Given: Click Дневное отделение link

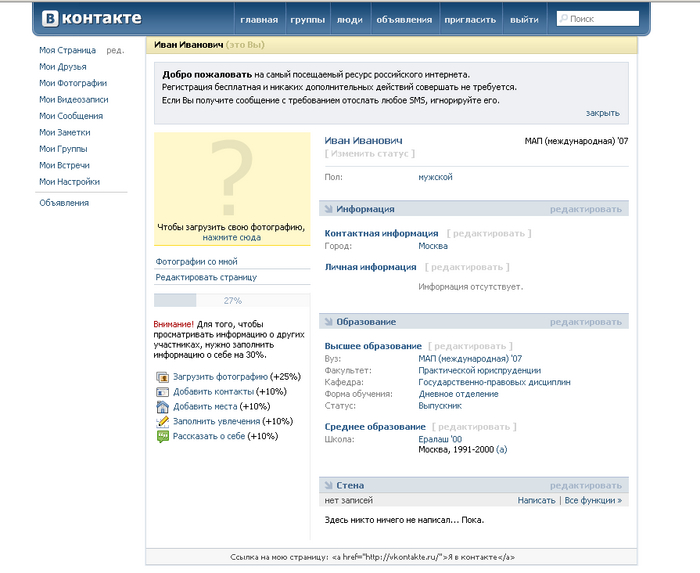Looking at the screenshot, I should coord(458,394).
